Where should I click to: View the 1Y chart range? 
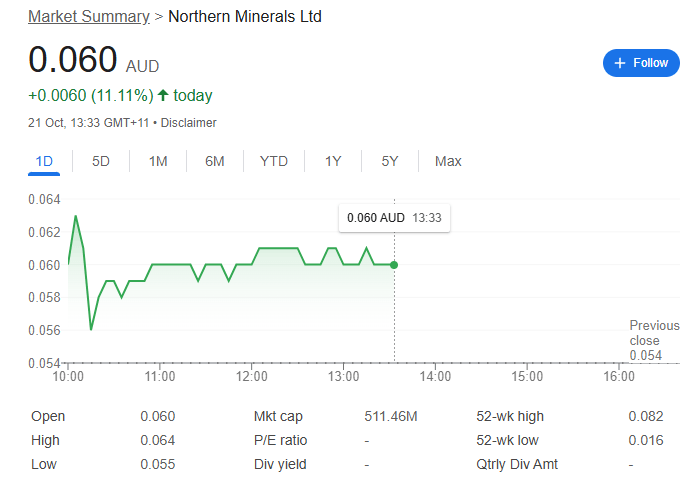(x=333, y=161)
